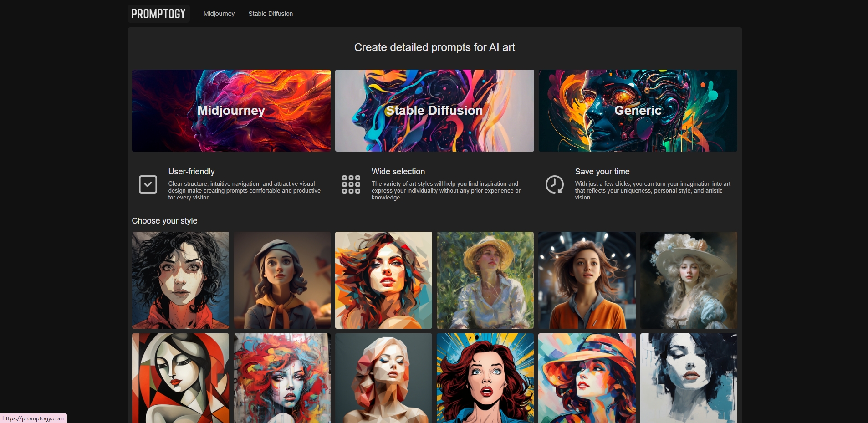Click the 'Wide selection' heading text
Viewport: 868px width, 423px height.
coord(398,172)
